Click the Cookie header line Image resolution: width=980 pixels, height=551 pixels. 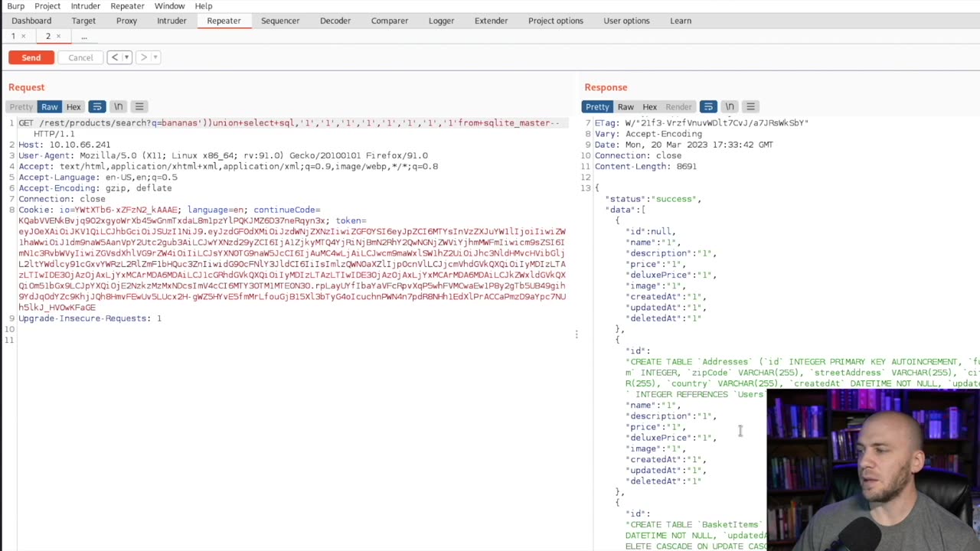click(292, 259)
